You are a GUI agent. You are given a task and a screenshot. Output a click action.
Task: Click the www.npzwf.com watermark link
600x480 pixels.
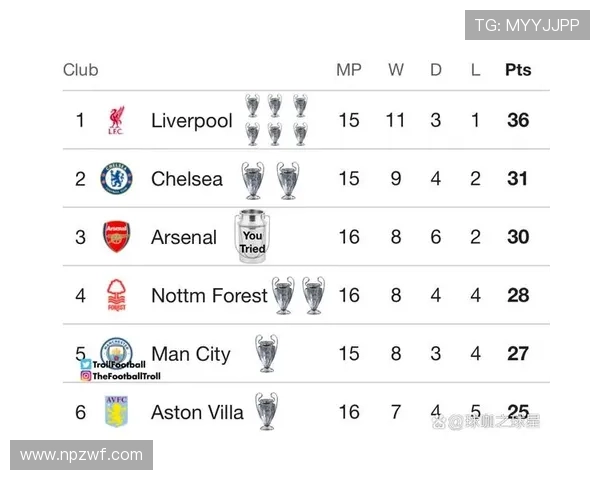[x=82, y=455]
